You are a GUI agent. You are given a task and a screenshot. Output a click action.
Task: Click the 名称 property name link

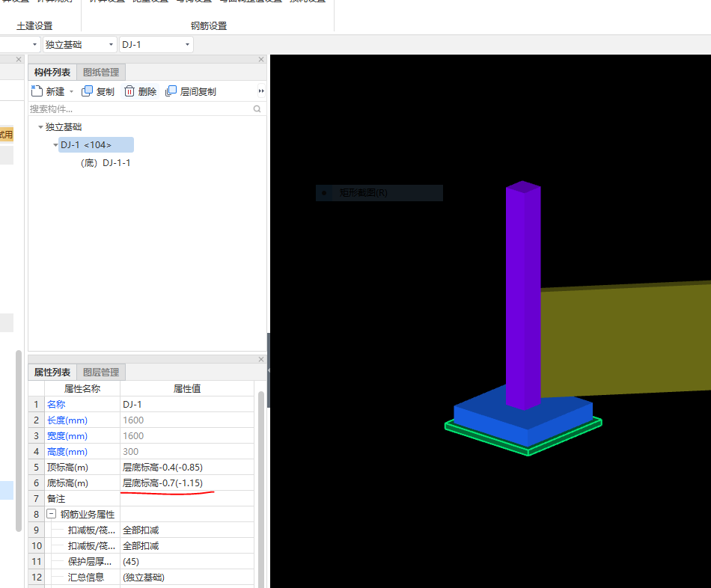tap(56, 405)
